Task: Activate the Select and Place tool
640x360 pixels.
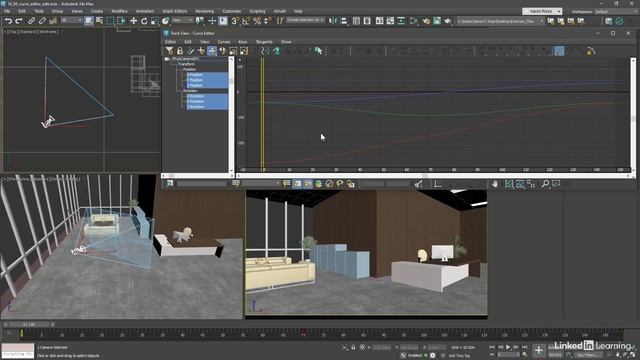Action: [165, 21]
